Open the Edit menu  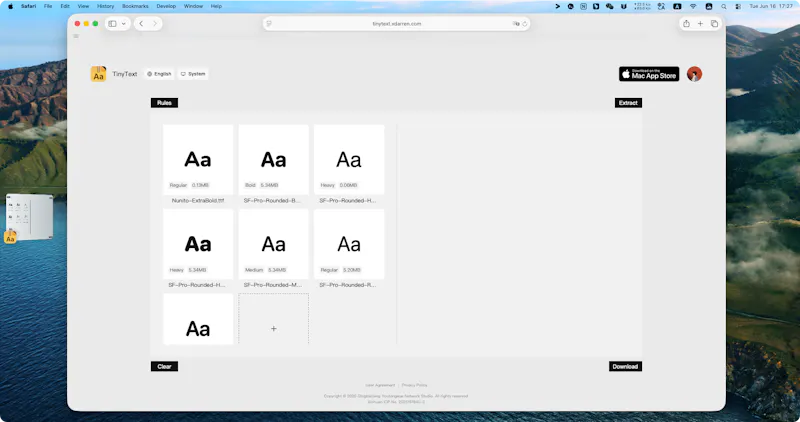pyautogui.click(x=65, y=6)
